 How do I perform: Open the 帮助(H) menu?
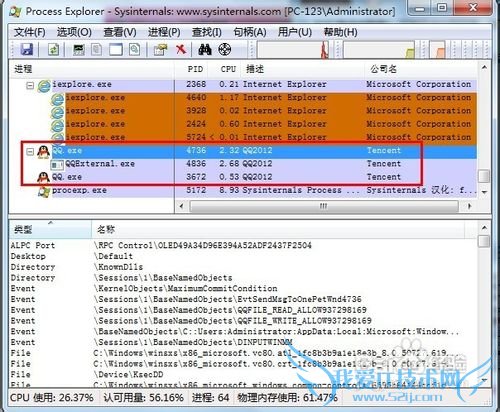pos(341,32)
